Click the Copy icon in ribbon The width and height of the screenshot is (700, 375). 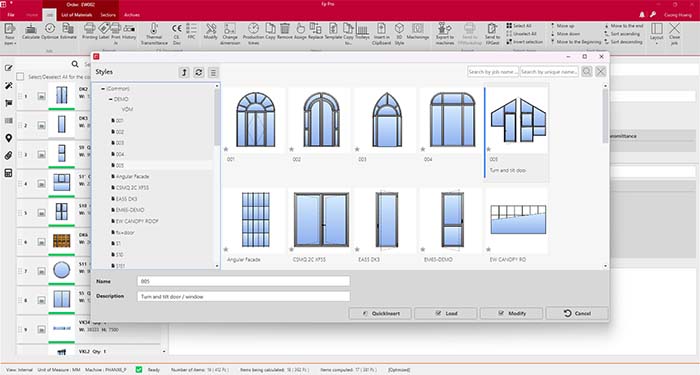[x=271, y=32]
